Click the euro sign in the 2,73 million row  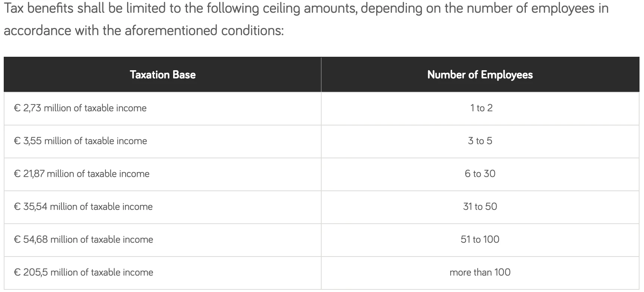[x=17, y=108]
